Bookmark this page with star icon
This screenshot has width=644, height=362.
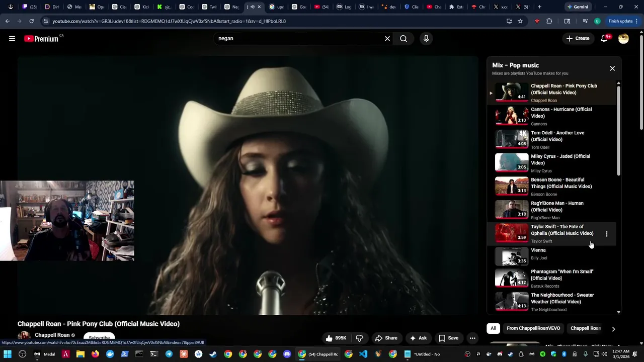(520, 21)
